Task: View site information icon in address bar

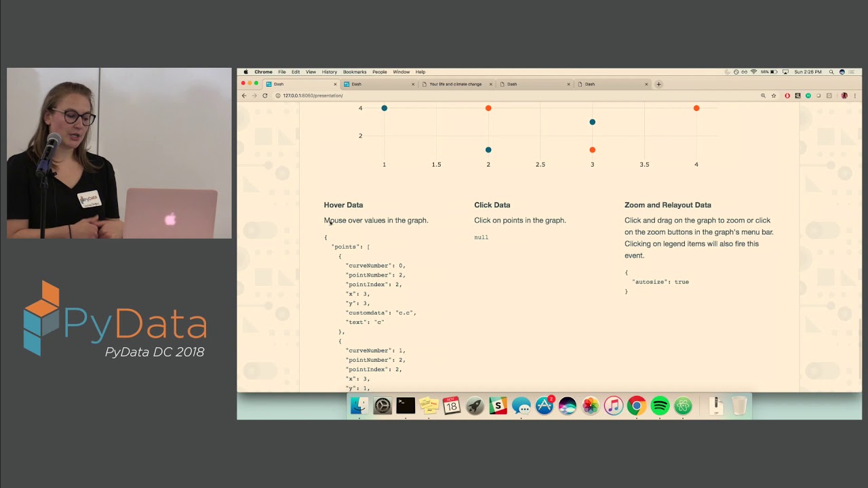Action: click(x=278, y=96)
